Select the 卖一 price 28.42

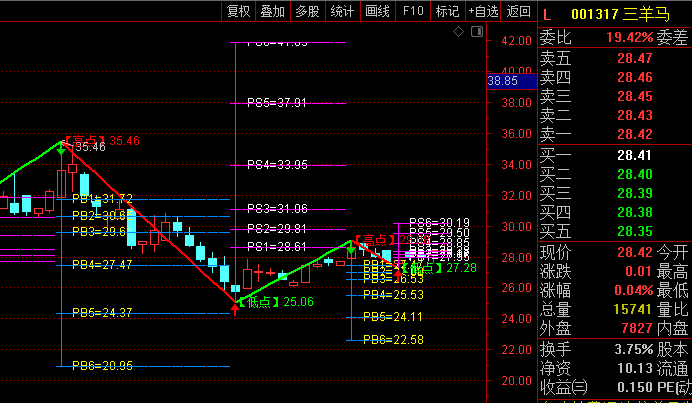[x=635, y=134]
